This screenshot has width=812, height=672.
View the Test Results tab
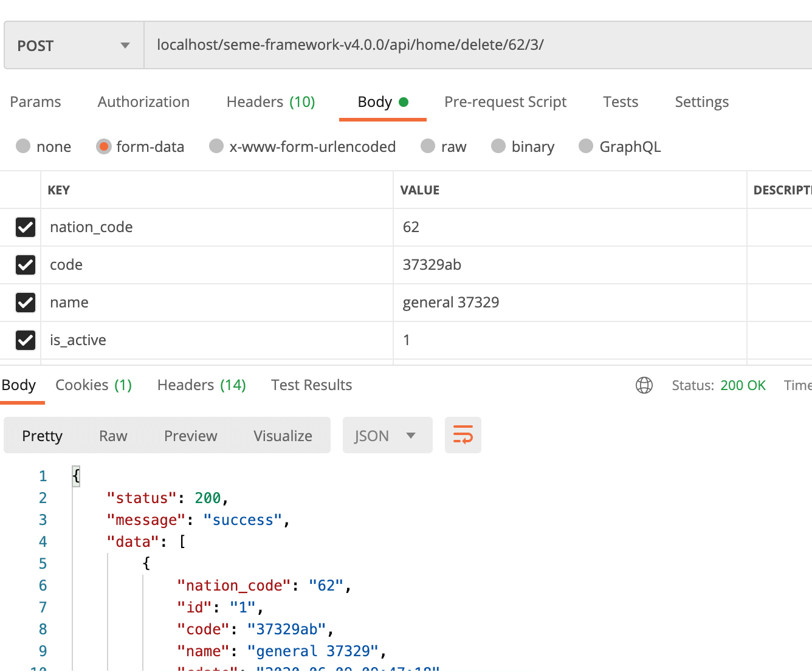pyautogui.click(x=311, y=385)
